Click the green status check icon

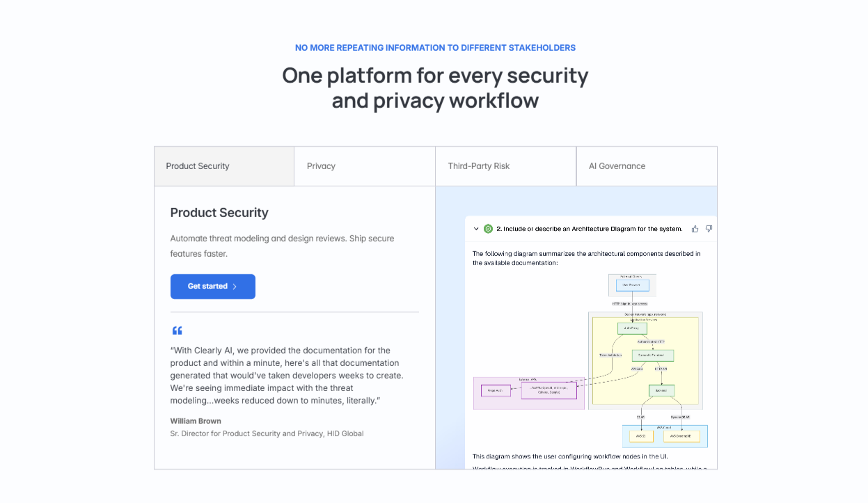(488, 229)
